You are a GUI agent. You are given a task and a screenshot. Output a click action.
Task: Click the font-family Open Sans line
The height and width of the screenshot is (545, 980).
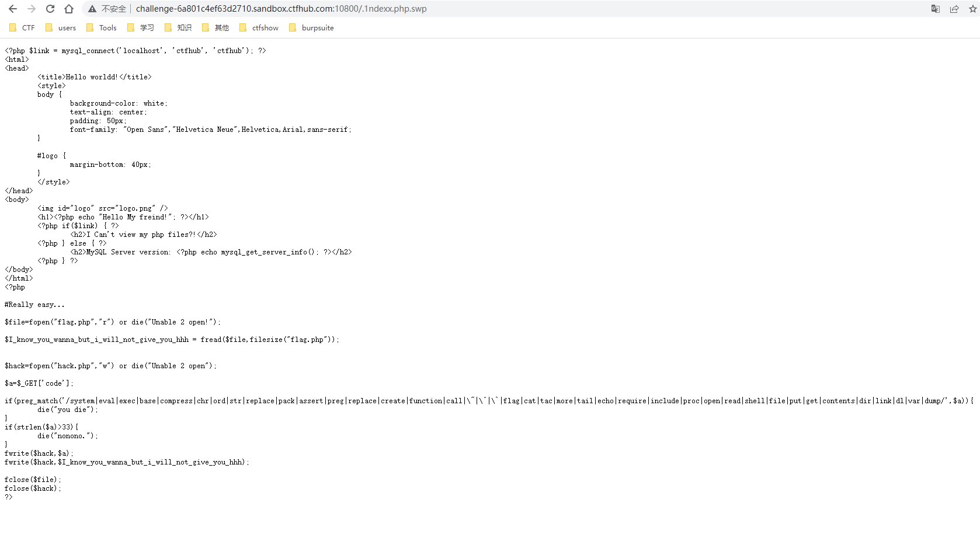[211, 130]
